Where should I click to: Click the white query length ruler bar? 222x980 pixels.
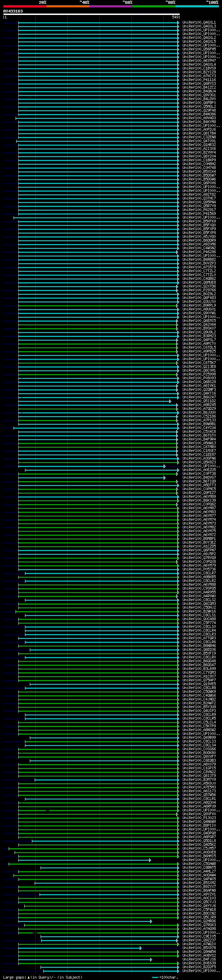[x=92, y=14]
